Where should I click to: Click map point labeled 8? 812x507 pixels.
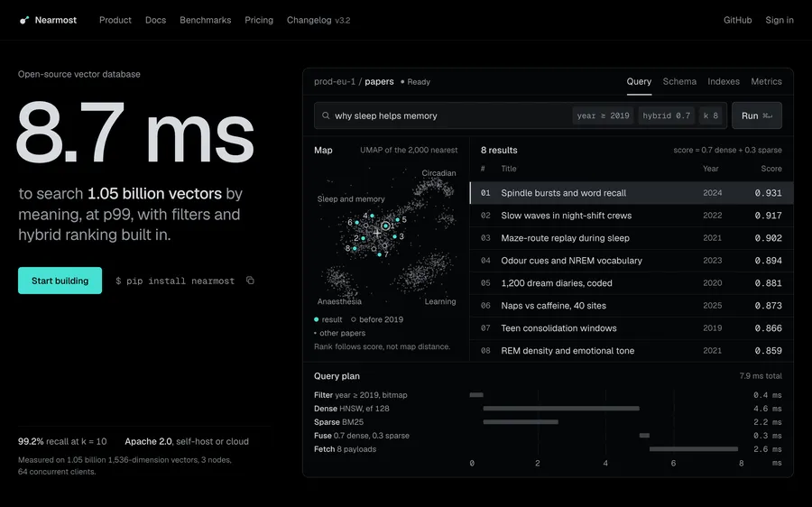(355, 249)
